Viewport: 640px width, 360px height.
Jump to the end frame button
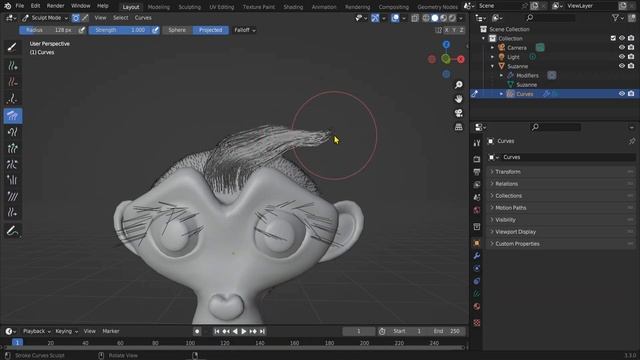coord(262,331)
